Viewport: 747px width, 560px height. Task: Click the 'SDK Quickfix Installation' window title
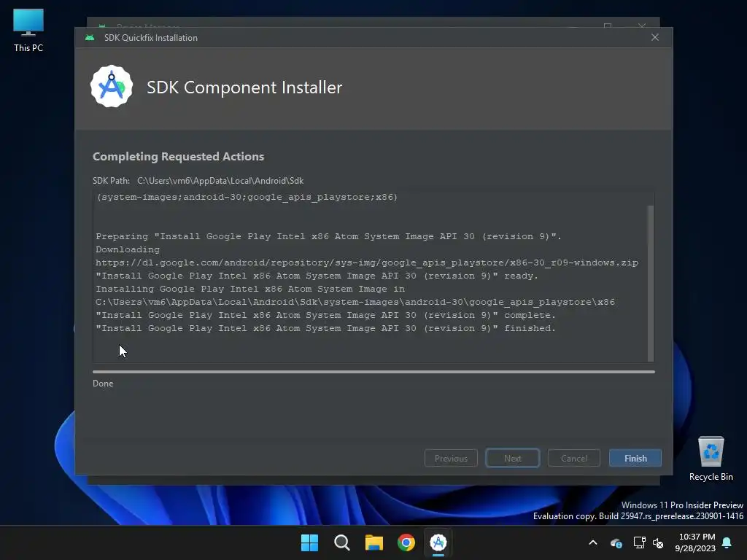(150, 38)
